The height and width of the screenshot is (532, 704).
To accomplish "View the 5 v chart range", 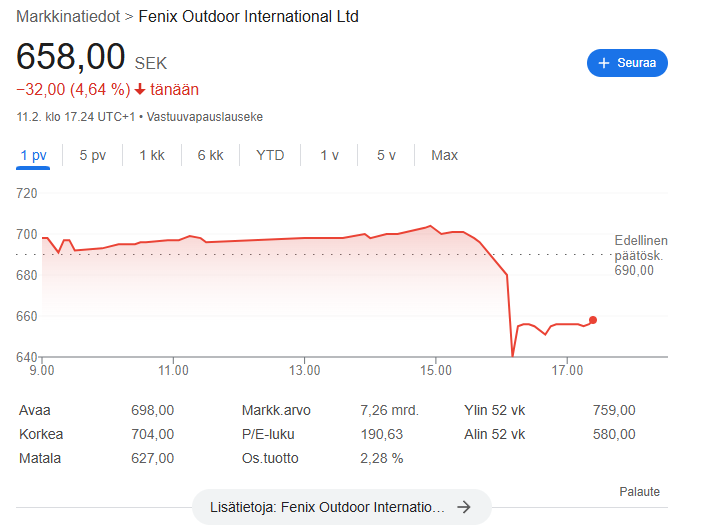I will [x=386, y=155].
